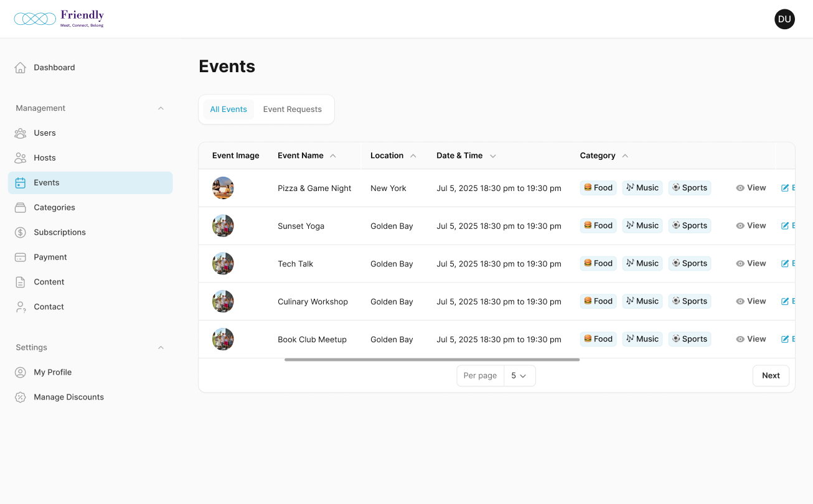
Task: Click the Payment card icon
Action: (21, 258)
